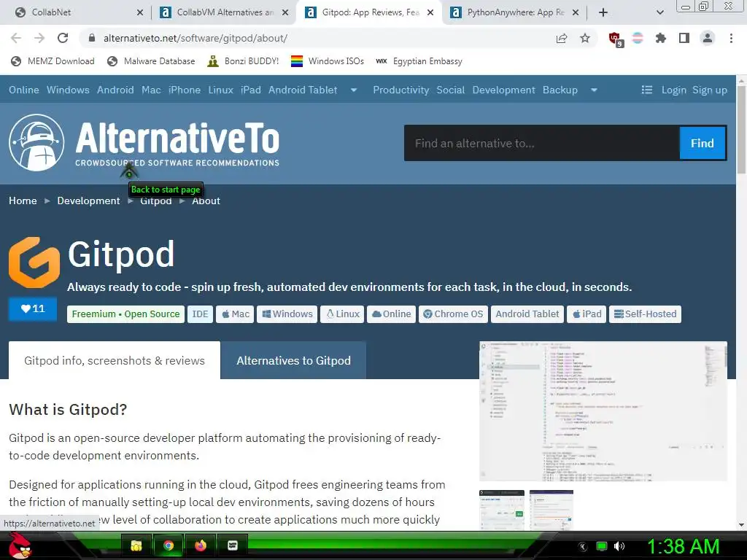
Task: Open Chrome's three-dot menu
Action: click(x=731, y=38)
